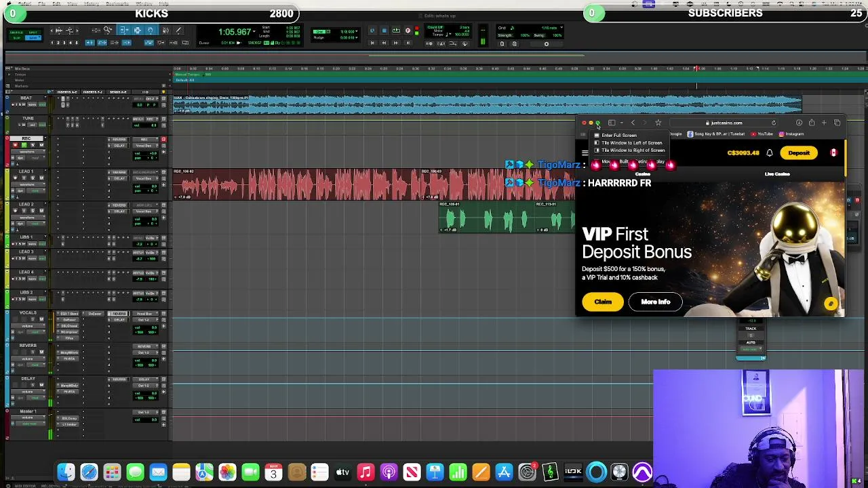This screenshot has height=488, width=868.
Task: Select the Zoomer tool in Pro Tools
Action: [108, 30]
